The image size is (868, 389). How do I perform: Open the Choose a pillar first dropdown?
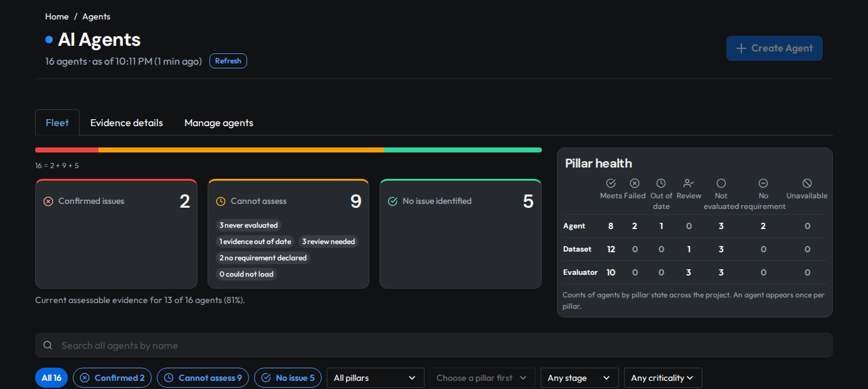tap(482, 378)
